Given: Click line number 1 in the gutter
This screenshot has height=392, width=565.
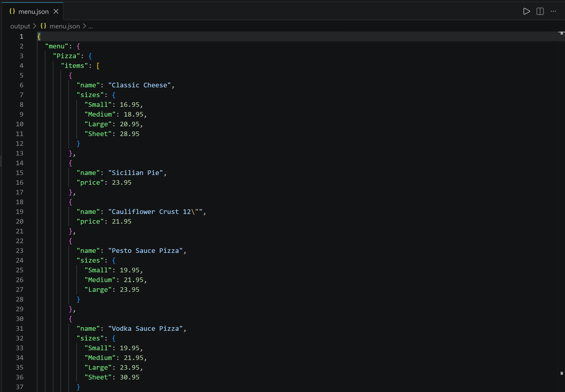Looking at the screenshot, I should click(x=22, y=37).
